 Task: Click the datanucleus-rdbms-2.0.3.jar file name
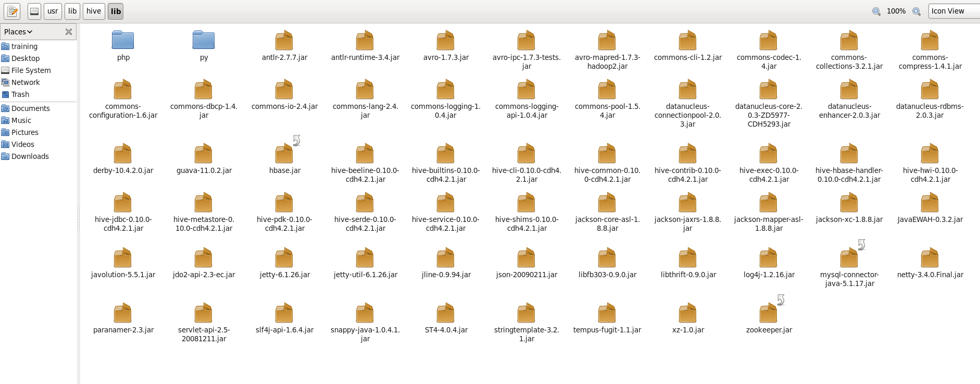[930, 110]
